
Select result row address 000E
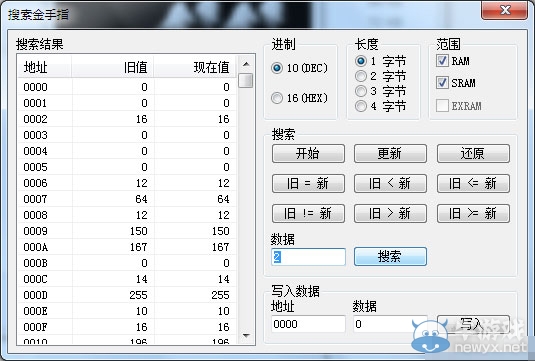[127, 312]
